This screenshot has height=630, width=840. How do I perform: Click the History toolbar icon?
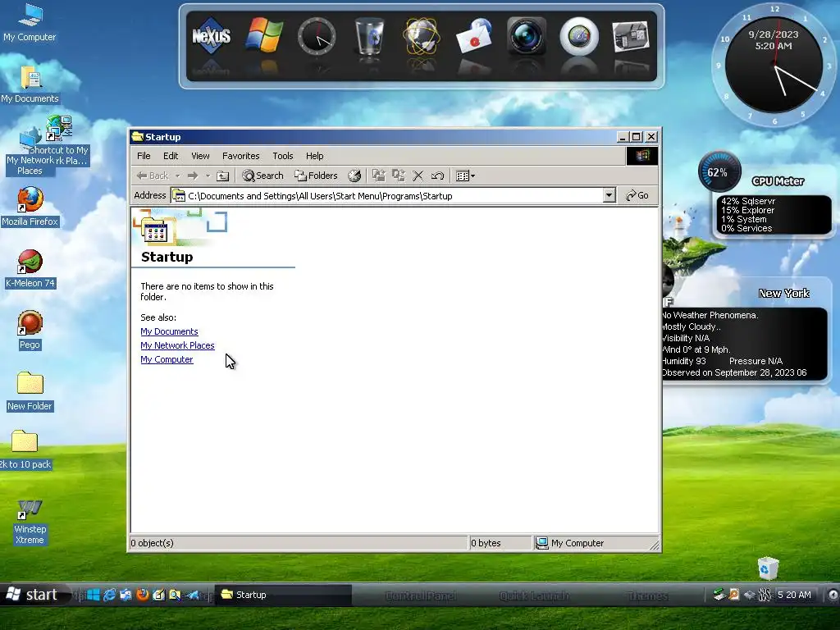[354, 176]
